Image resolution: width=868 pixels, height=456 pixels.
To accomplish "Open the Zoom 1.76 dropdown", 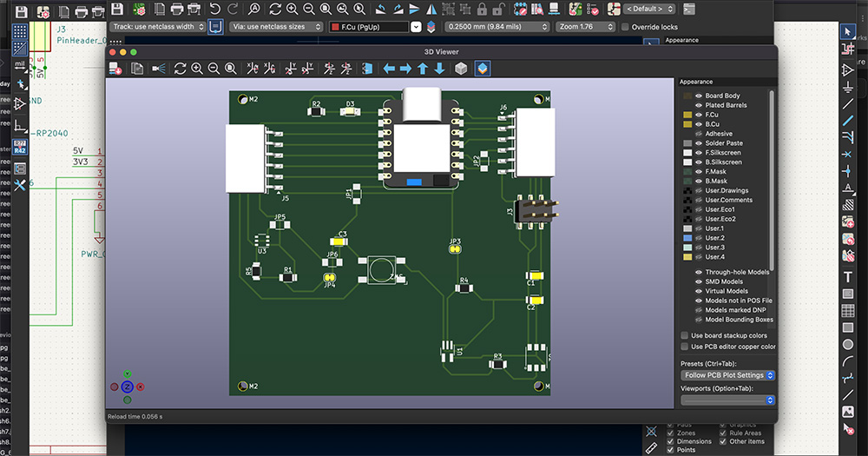I will 586,27.
